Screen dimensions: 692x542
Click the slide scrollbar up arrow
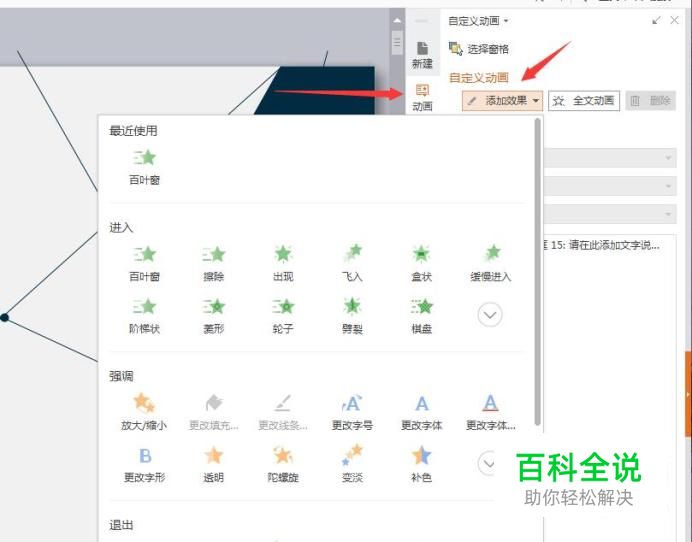[x=397, y=20]
